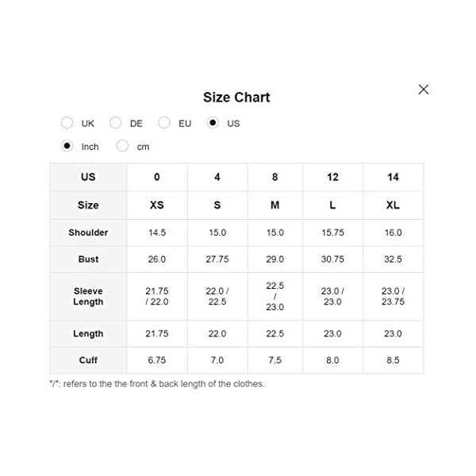Click the Length row label
The height and width of the screenshot is (476, 476).
coord(88,334)
